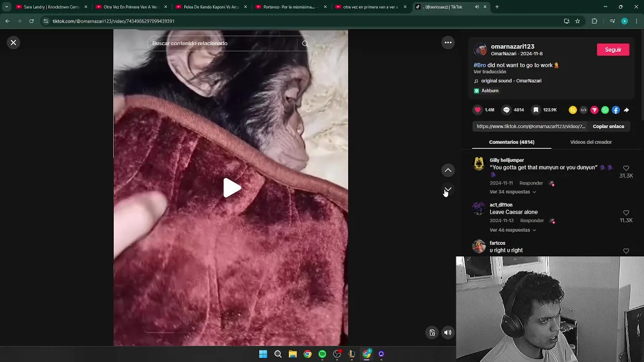The height and width of the screenshot is (362, 644).
Task: Send to friends via red arrow icon
Action: point(594,110)
